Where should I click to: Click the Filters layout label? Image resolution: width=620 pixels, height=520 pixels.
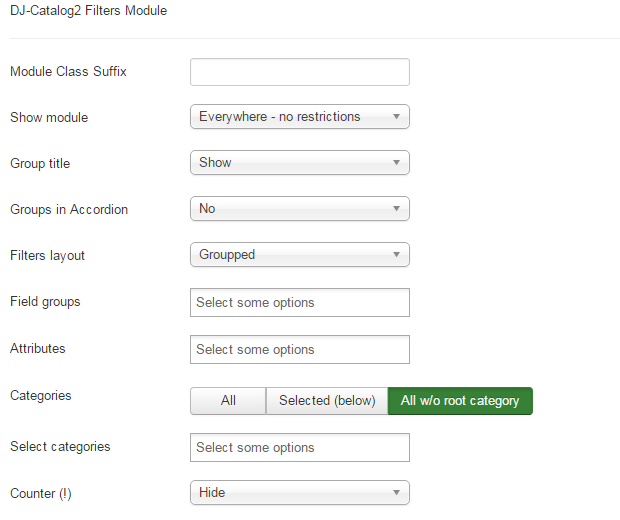(x=48, y=256)
